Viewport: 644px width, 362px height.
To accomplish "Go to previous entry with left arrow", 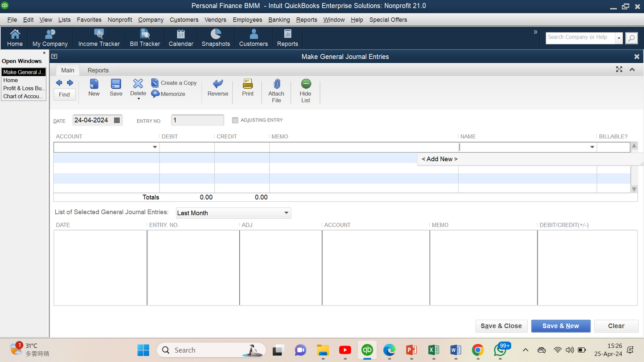I will tap(59, 83).
